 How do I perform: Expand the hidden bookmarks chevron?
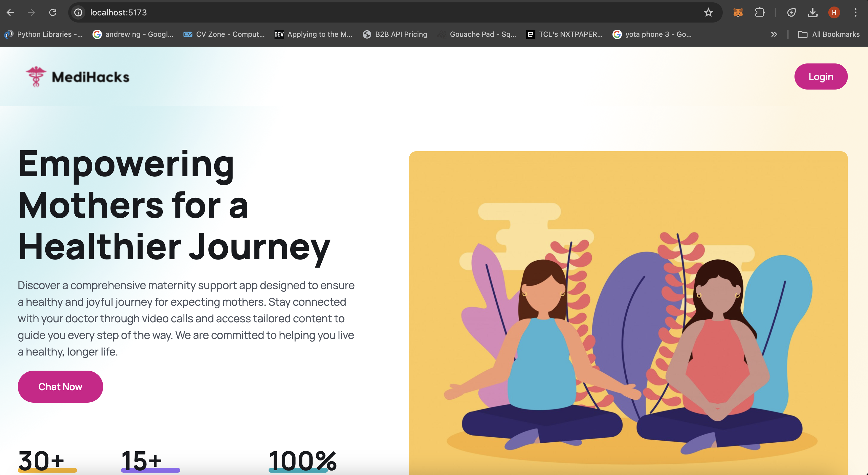(774, 34)
